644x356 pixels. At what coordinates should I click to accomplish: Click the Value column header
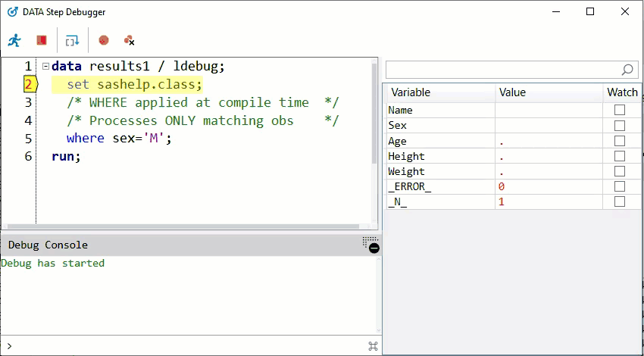pyautogui.click(x=549, y=92)
